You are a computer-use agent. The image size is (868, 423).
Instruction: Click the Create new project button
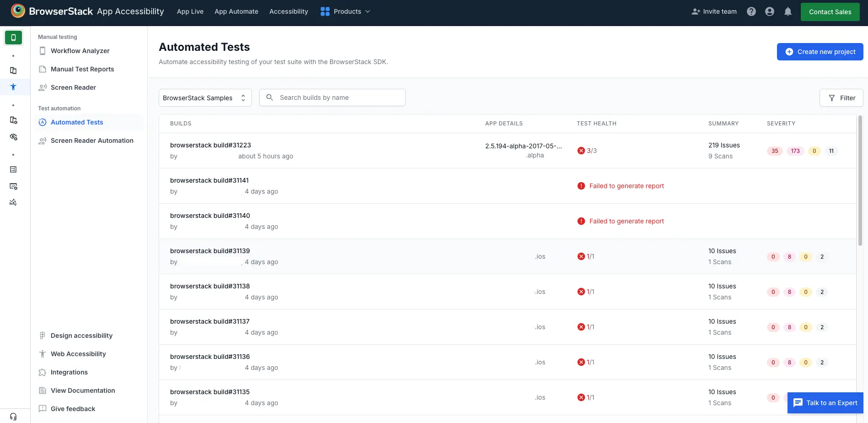[x=820, y=52]
